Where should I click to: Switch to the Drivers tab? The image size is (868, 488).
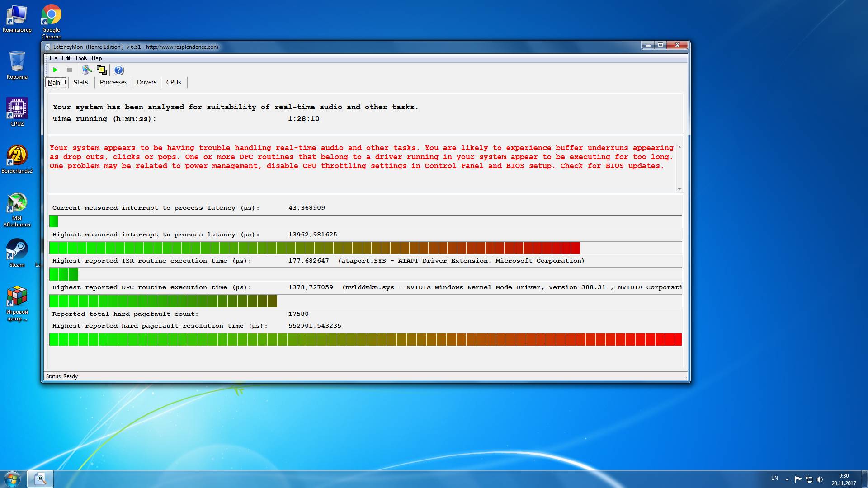pyautogui.click(x=146, y=82)
